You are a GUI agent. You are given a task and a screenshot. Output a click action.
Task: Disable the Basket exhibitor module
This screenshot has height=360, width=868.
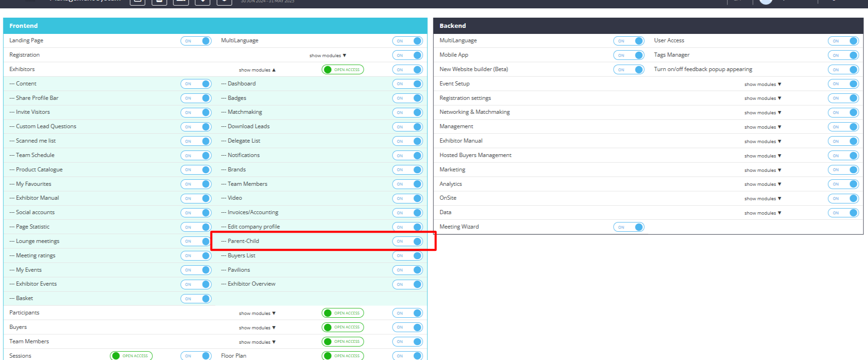[196, 299]
